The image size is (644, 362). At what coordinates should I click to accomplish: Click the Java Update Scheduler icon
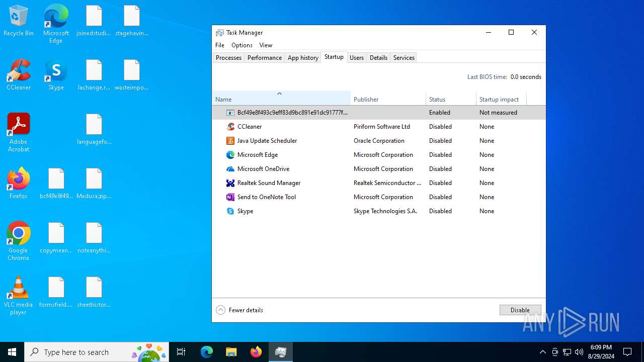coord(230,141)
